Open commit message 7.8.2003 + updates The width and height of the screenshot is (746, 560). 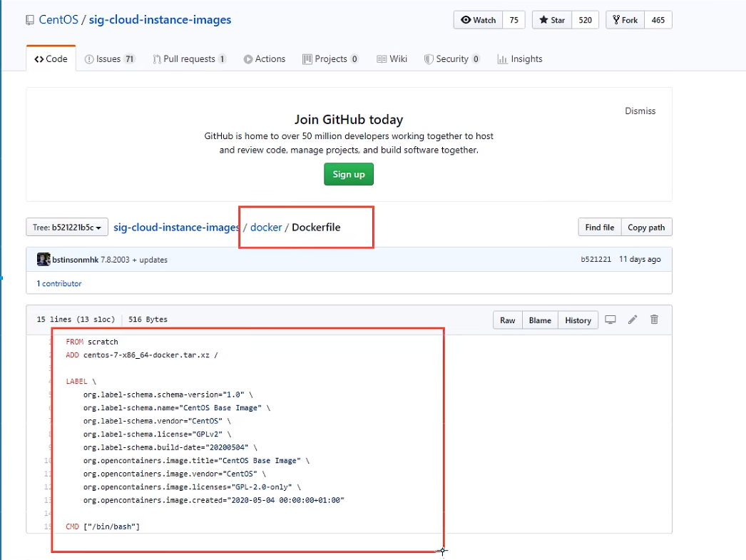tap(134, 260)
